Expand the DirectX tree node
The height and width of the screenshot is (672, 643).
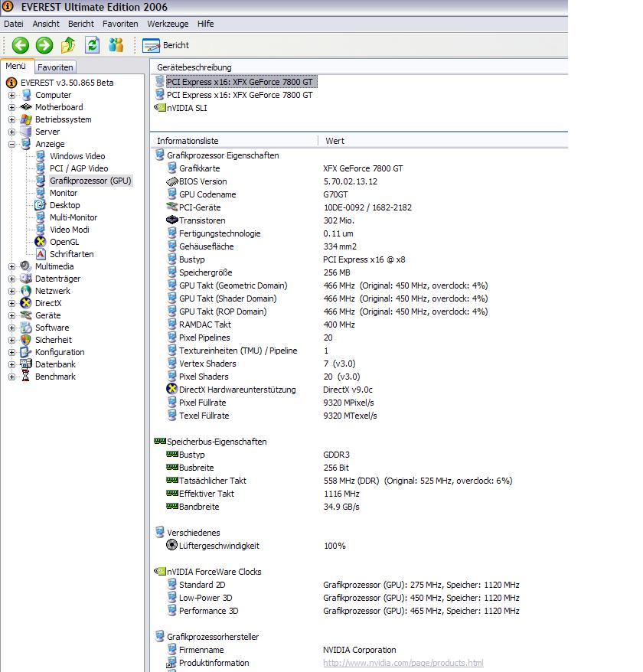[12, 303]
